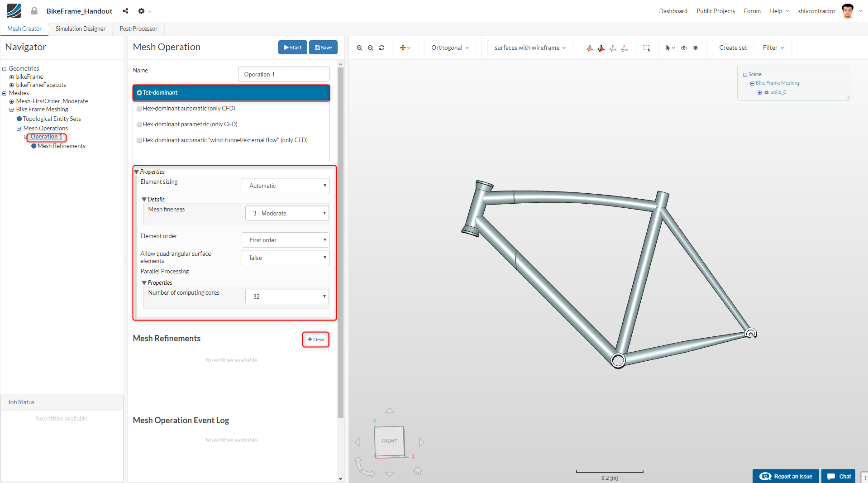
Task: Open the Element order dropdown
Action: click(x=286, y=240)
